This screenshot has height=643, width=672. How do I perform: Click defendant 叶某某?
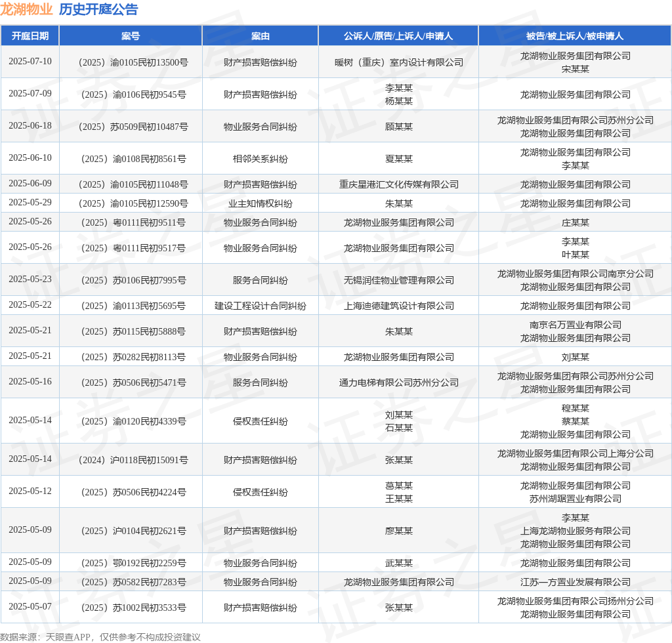tap(575, 255)
